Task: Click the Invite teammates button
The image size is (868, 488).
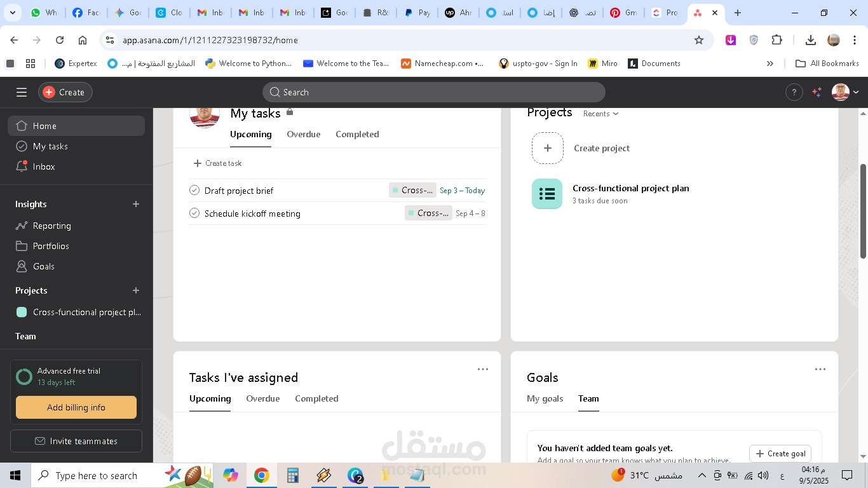Action: pos(76,441)
